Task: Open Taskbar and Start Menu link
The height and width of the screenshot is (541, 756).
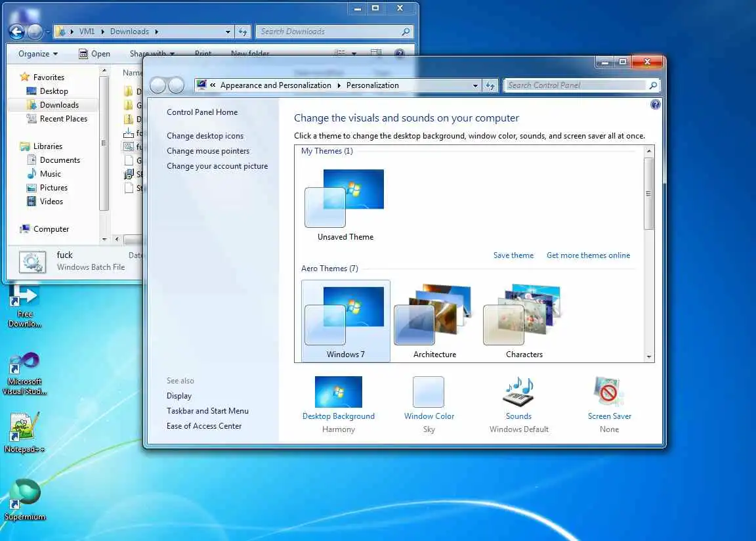Action: (x=207, y=411)
